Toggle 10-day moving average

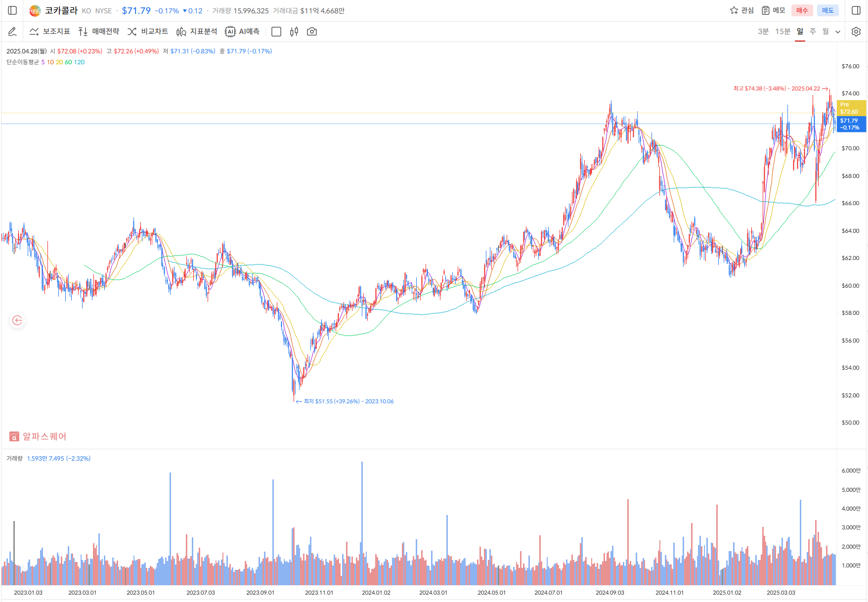[50, 62]
